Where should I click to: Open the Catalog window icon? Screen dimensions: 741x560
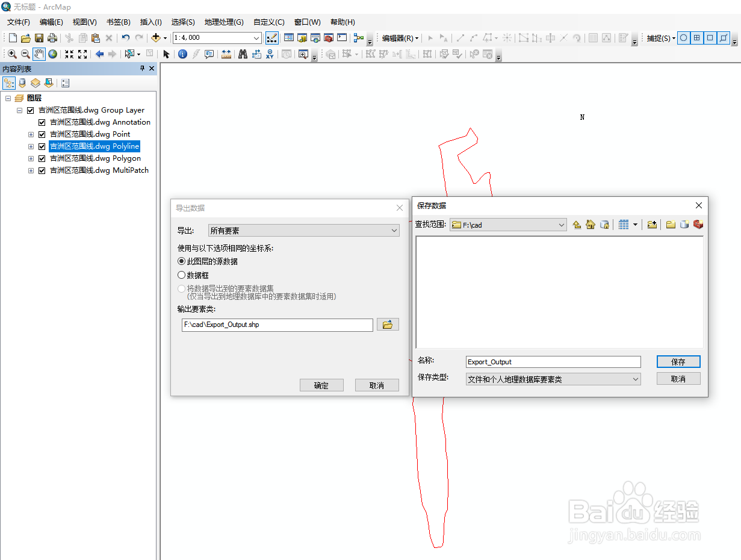[x=302, y=38]
